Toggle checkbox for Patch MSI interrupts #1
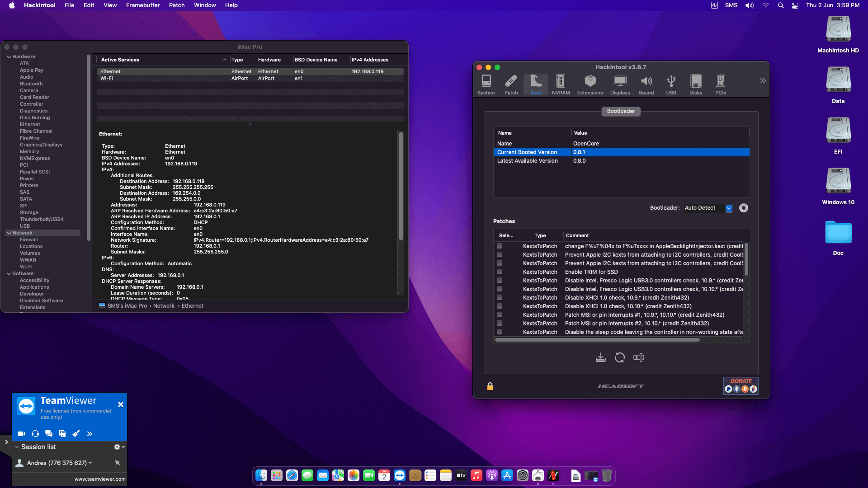The image size is (868, 488). tap(500, 314)
